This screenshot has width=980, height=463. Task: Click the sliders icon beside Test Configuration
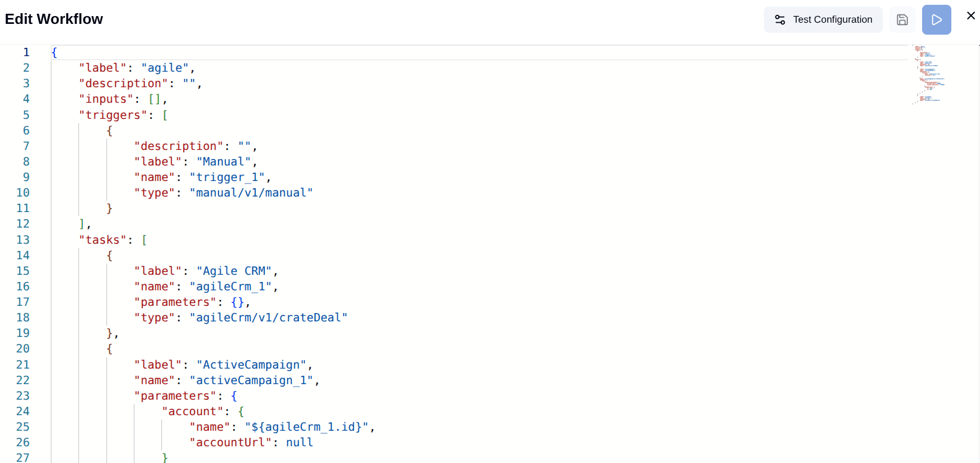(x=779, y=19)
